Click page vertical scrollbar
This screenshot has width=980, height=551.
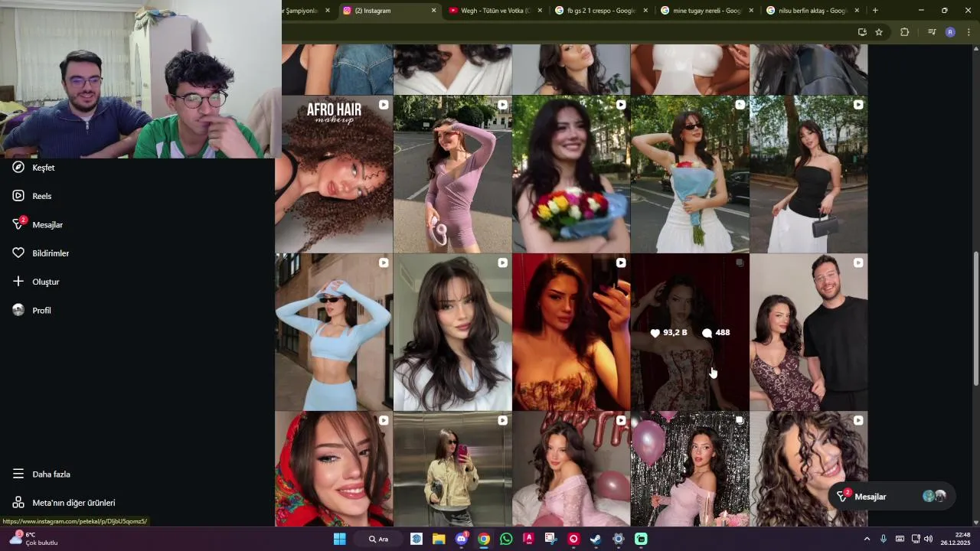pos(975,318)
